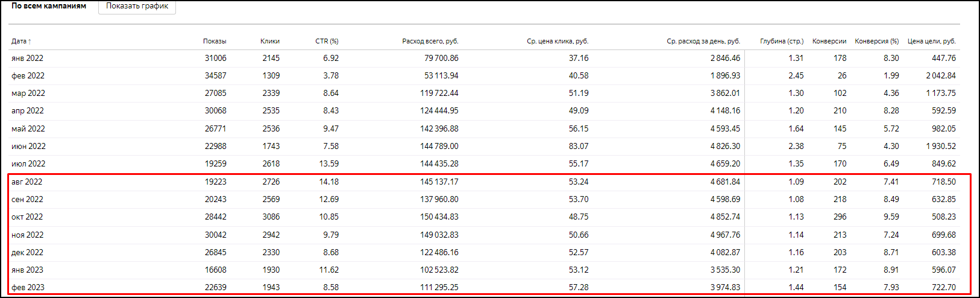The width and height of the screenshot is (980, 298).
Task: Select the Конверсия (%) column header
Action: pos(876,41)
